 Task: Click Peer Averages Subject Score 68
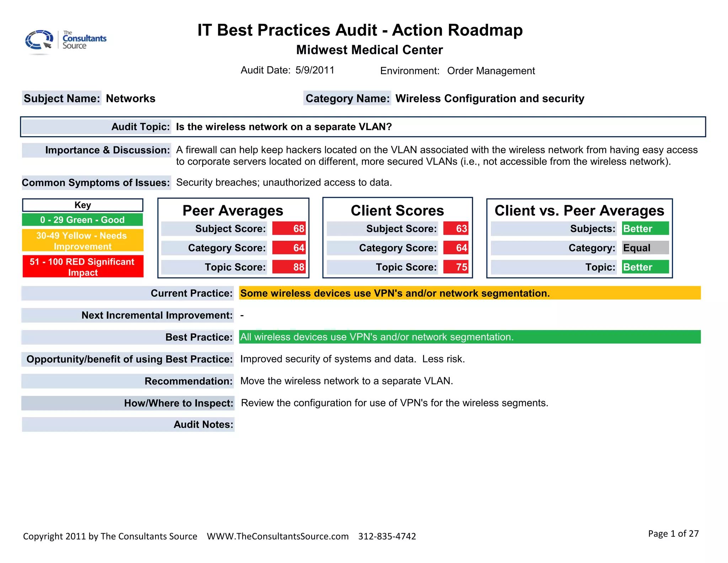click(289, 229)
